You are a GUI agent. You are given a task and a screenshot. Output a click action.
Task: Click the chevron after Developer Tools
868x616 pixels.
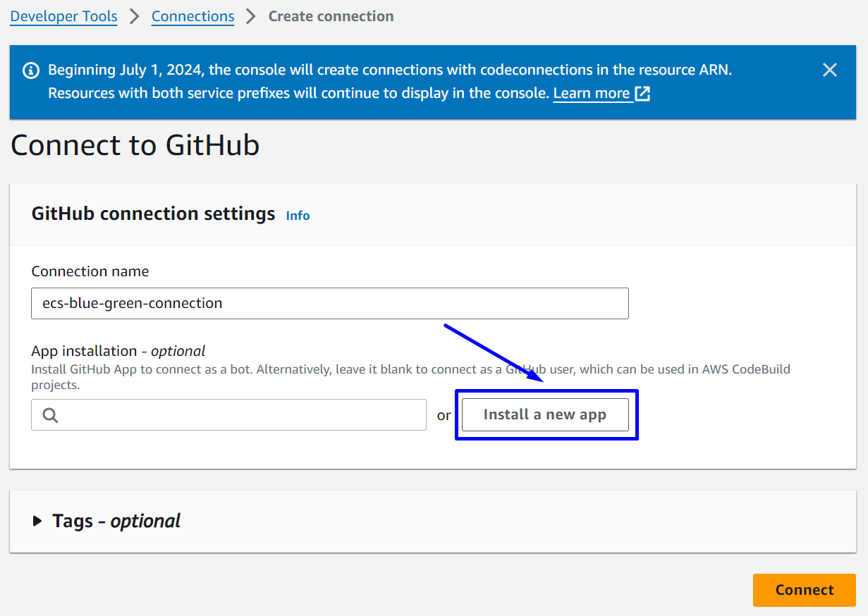135,16
